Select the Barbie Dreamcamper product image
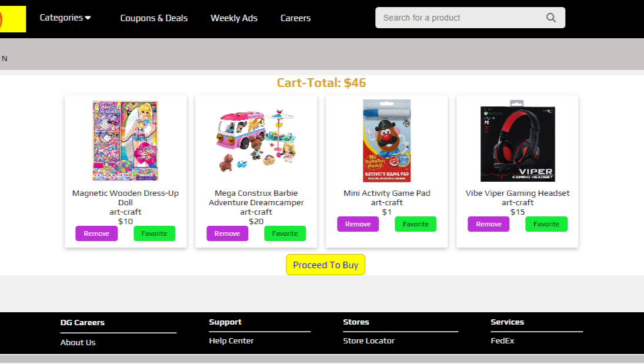 coord(256,141)
